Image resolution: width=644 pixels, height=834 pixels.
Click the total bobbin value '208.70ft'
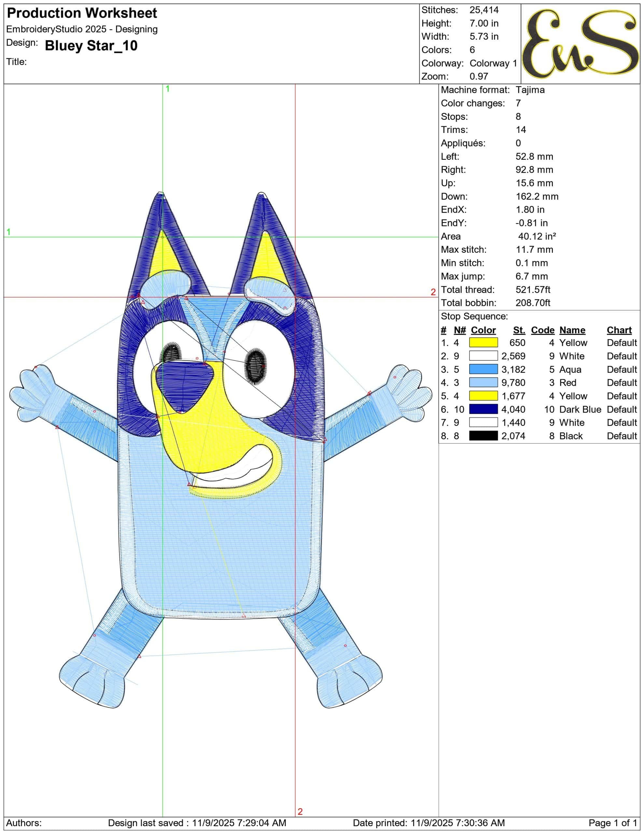[x=533, y=303]
